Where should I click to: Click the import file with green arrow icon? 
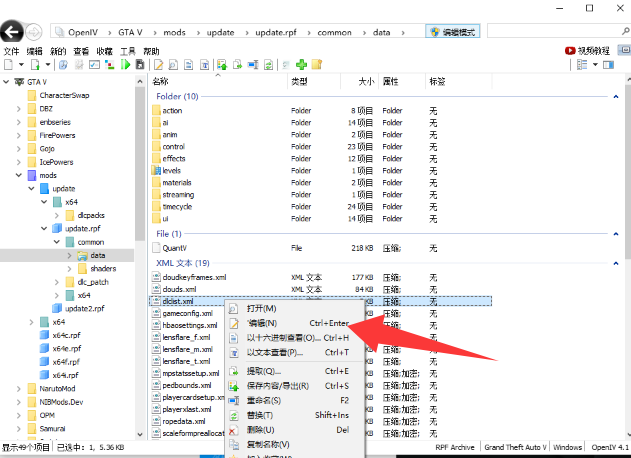[35, 64]
